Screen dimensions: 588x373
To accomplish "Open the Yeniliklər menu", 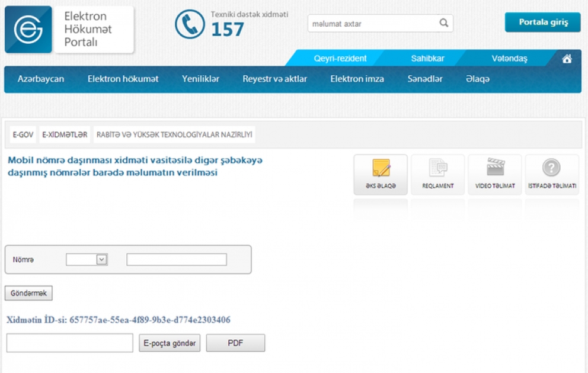I will [x=200, y=79].
